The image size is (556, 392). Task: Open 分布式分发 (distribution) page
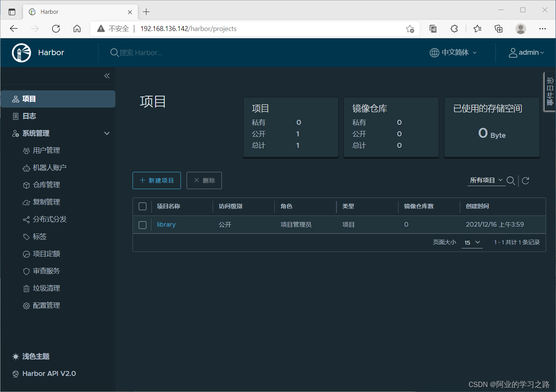tap(49, 219)
